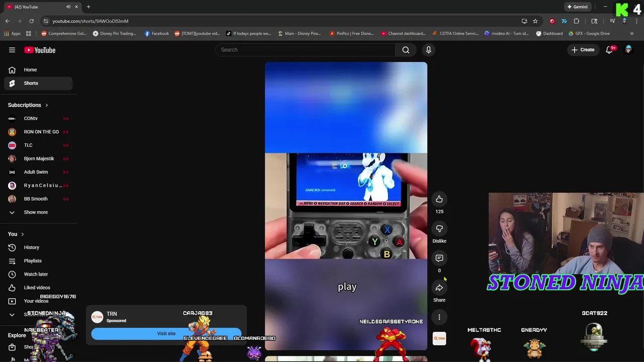
Task: Open the TRN channel avatar beside the Short
Action: coord(439,339)
